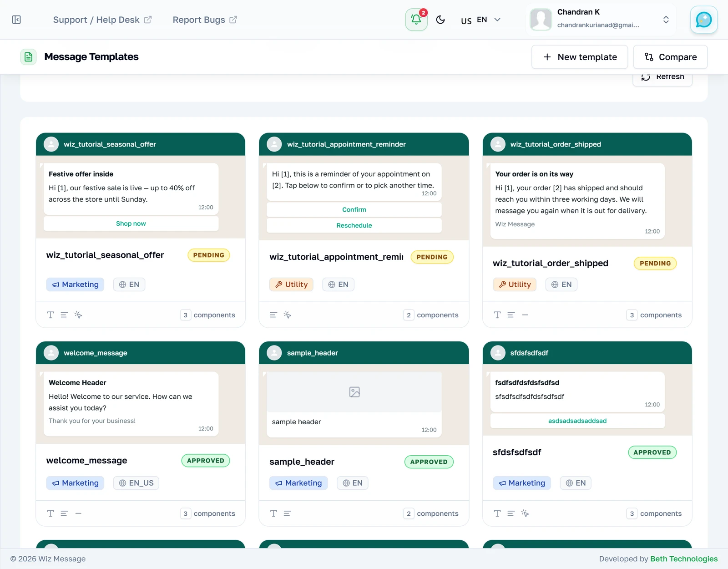Click the Message Templates document icon
This screenshot has height=569, width=728.
pos(29,57)
